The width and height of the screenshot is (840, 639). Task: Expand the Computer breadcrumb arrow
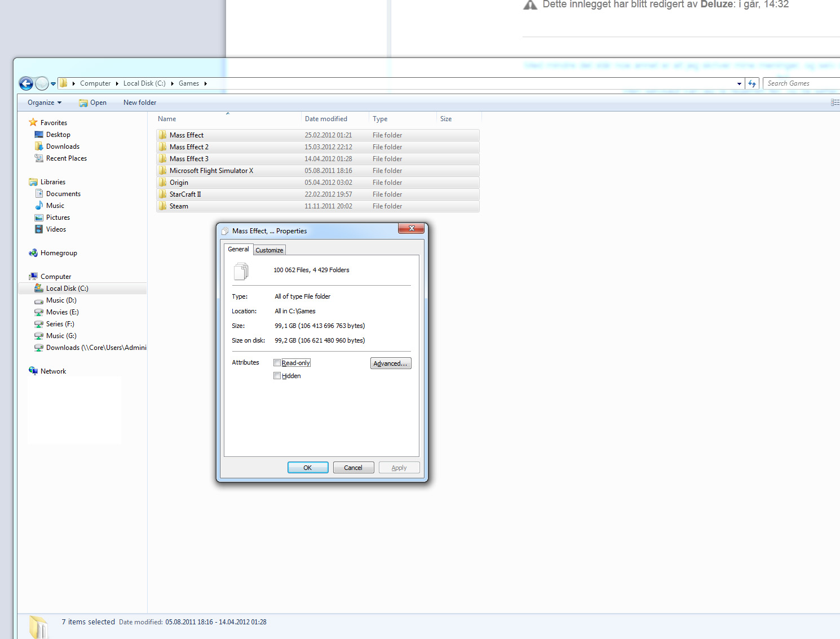[x=117, y=83]
